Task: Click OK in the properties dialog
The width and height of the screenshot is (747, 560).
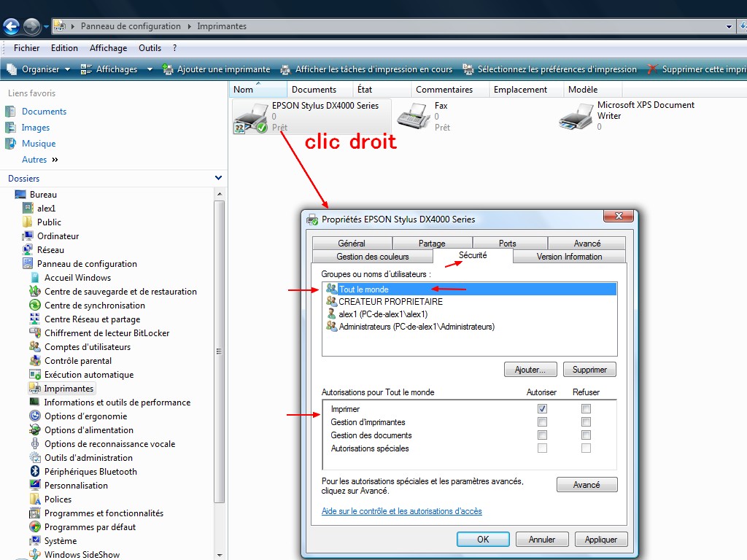Action: pyautogui.click(x=483, y=539)
